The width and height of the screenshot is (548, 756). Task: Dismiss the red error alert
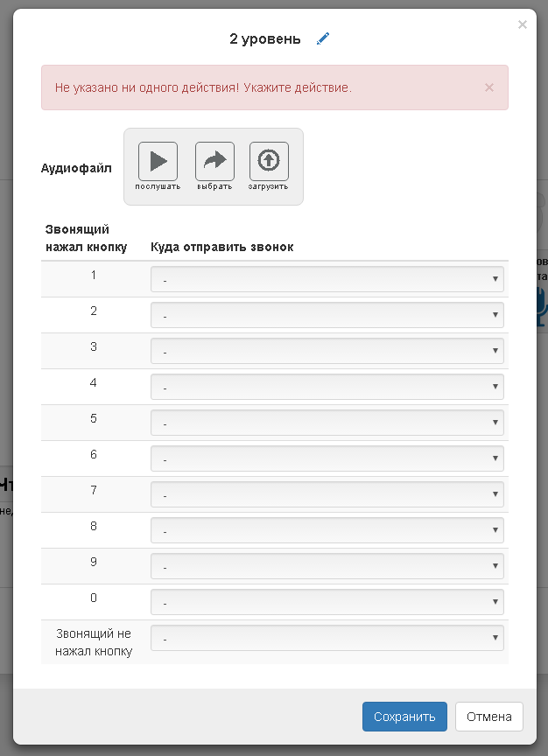[489, 87]
